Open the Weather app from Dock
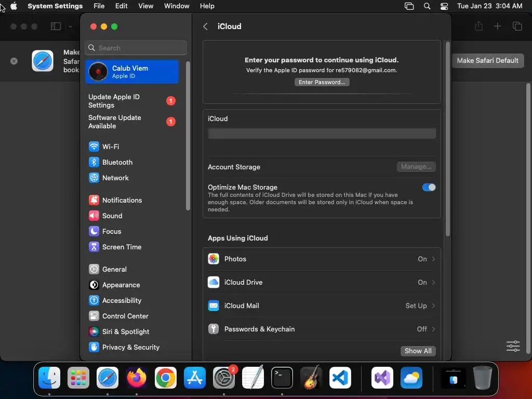The width and height of the screenshot is (532, 399). pyautogui.click(x=411, y=378)
